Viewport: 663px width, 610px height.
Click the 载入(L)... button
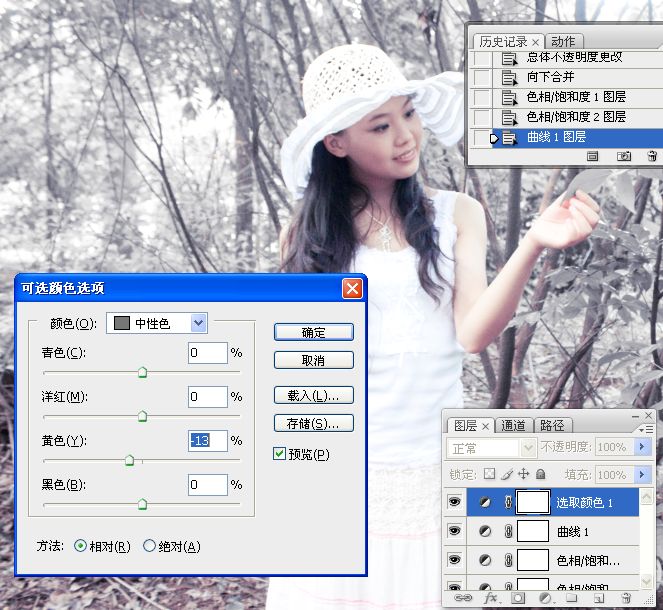click(x=313, y=395)
